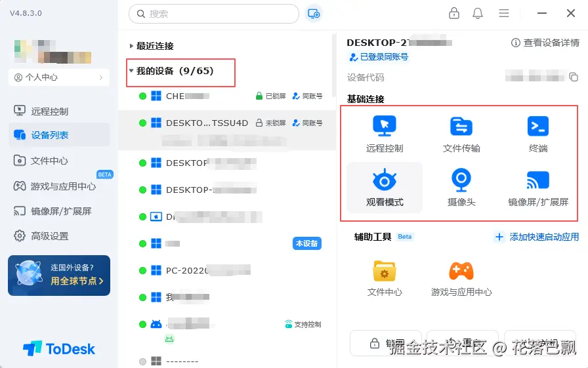Image resolution: width=588 pixels, height=368 pixels.
Task: Open 镜像屏/扩展屏 in basic connections
Action: pyautogui.click(x=538, y=188)
